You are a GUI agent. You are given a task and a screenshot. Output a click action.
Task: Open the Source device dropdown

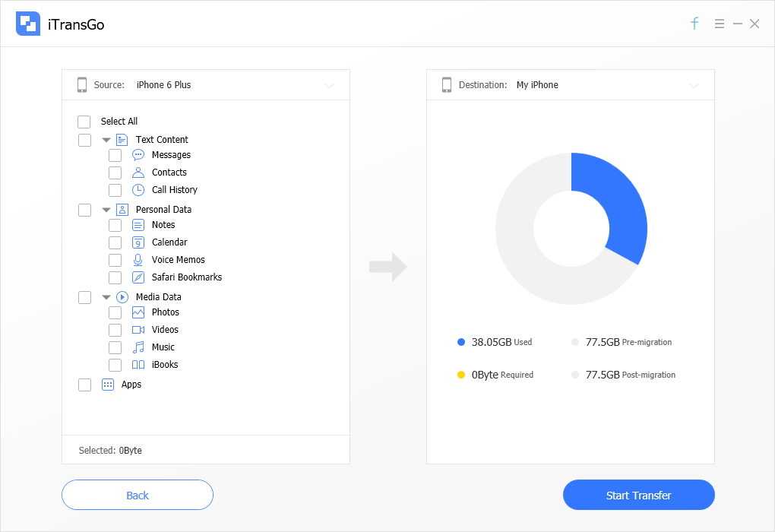click(x=329, y=85)
